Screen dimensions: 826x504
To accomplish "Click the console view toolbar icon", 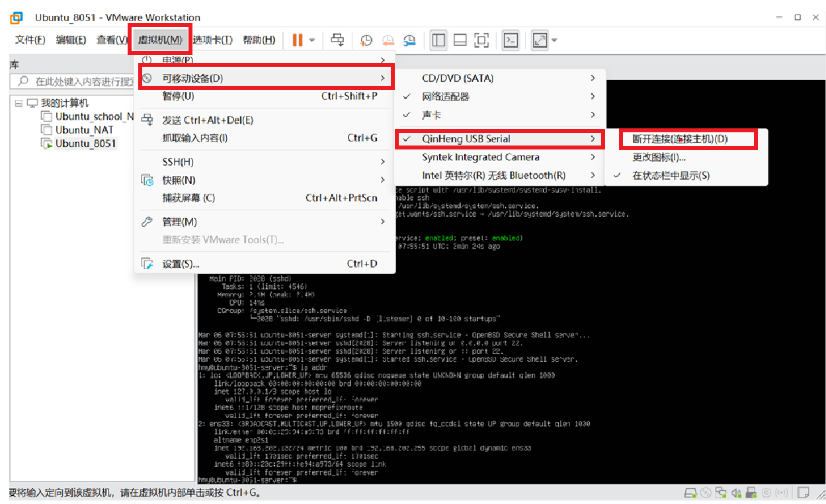I will pos(510,40).
